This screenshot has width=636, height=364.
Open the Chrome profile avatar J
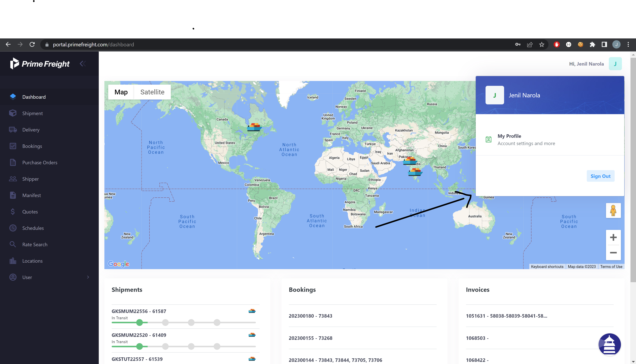coord(616,45)
